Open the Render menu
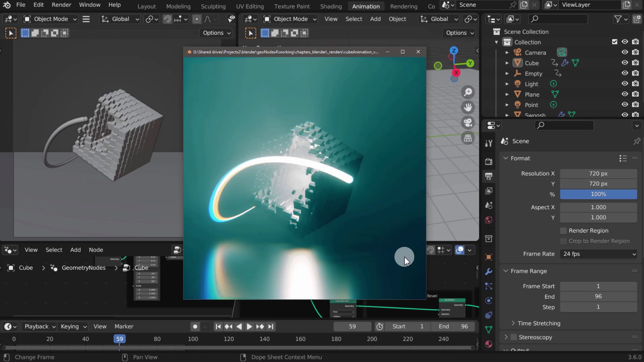644x362 pixels. [61, 5]
